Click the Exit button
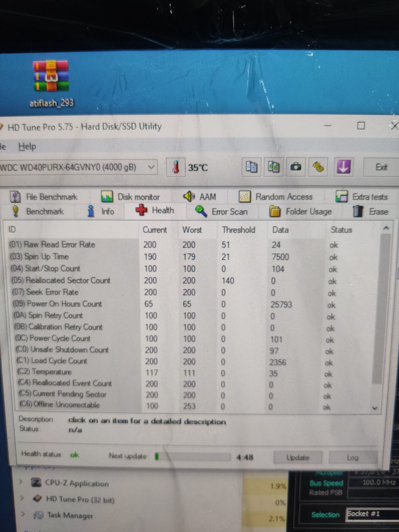Image resolution: width=399 pixels, height=532 pixels. 381,167
